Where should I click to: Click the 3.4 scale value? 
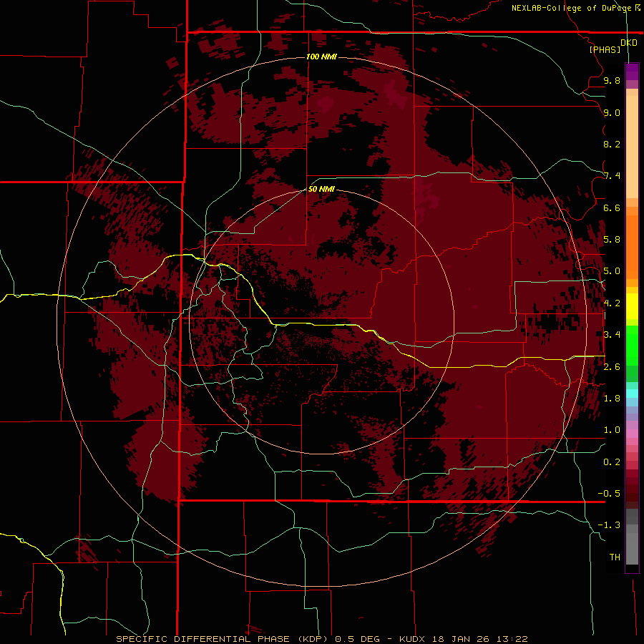pyautogui.click(x=612, y=335)
